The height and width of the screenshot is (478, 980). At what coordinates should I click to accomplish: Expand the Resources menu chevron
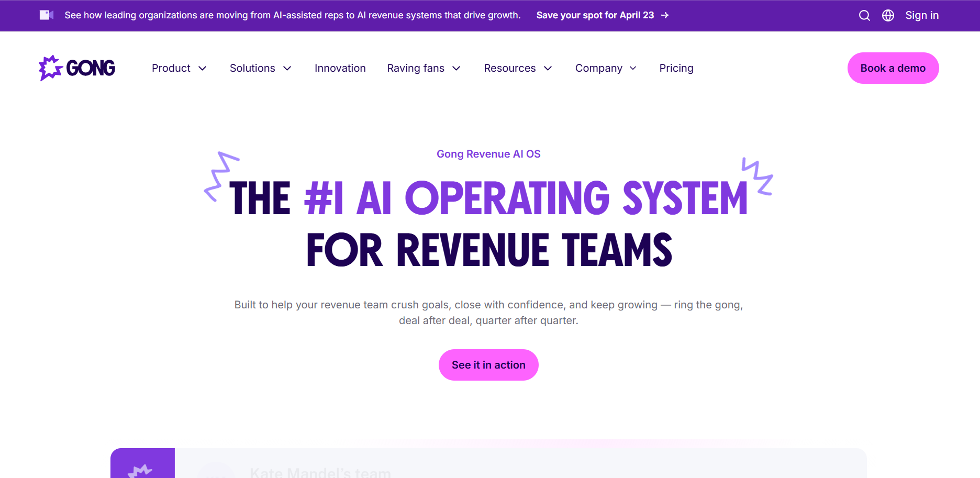[x=548, y=69]
